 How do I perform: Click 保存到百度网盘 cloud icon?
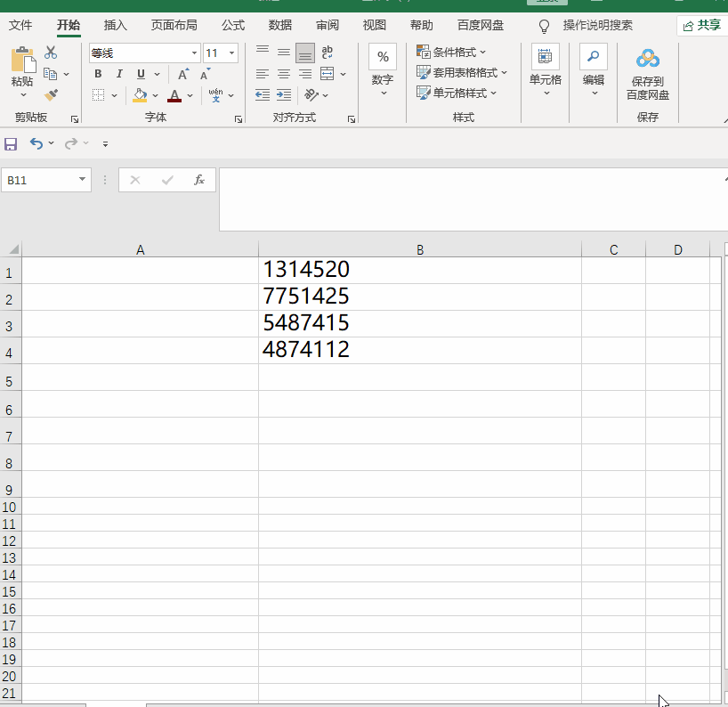tap(648, 60)
